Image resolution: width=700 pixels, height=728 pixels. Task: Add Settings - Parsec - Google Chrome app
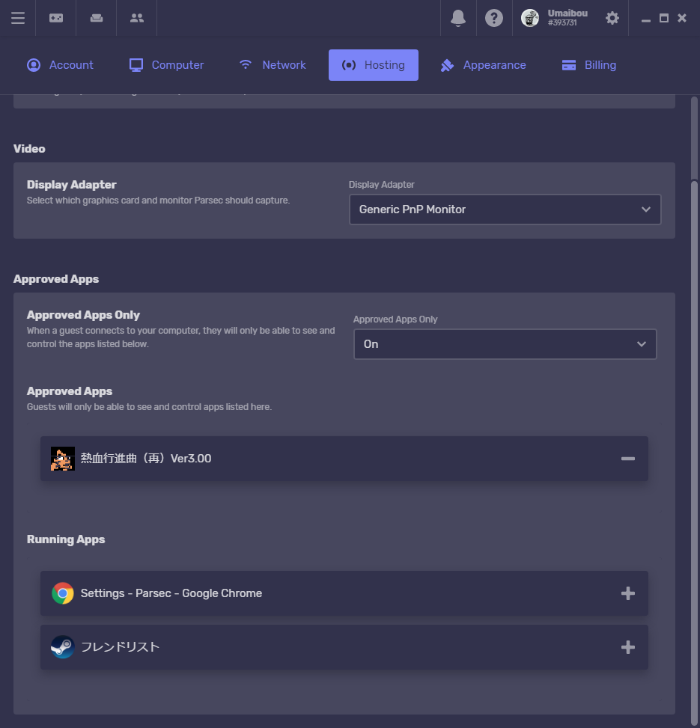pos(628,593)
